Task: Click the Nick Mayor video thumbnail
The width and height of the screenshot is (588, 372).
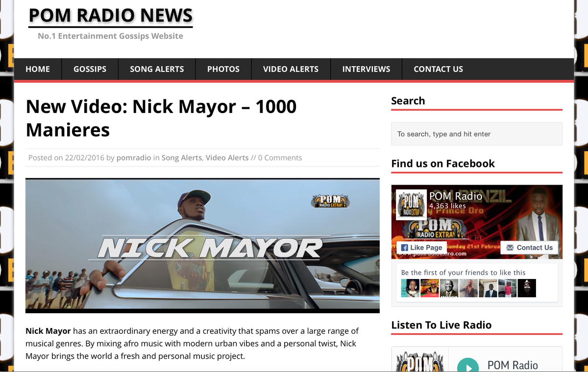Action: pos(202,246)
